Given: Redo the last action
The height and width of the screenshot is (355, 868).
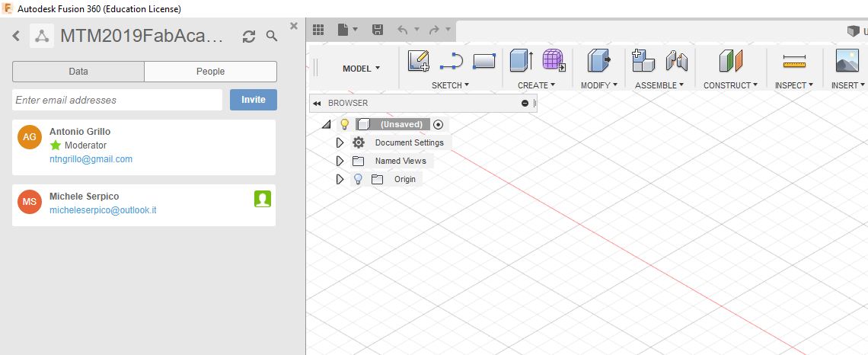Looking at the screenshot, I should tap(434, 30).
